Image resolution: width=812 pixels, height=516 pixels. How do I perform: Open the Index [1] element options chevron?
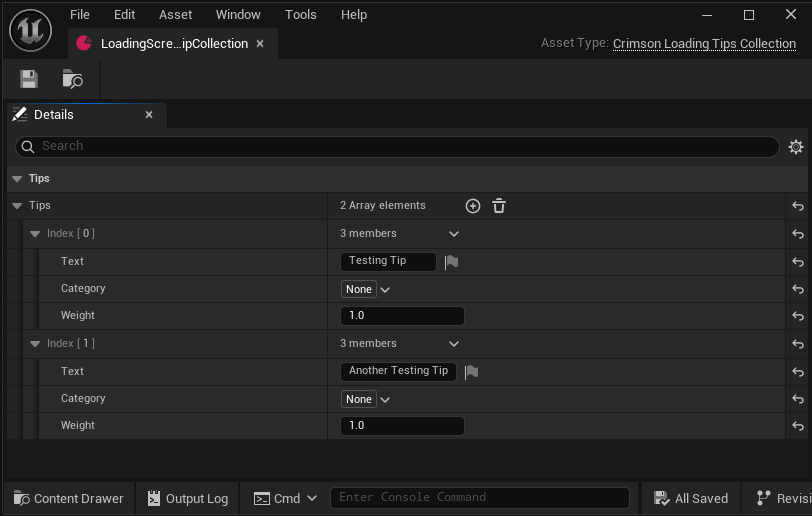[454, 344]
